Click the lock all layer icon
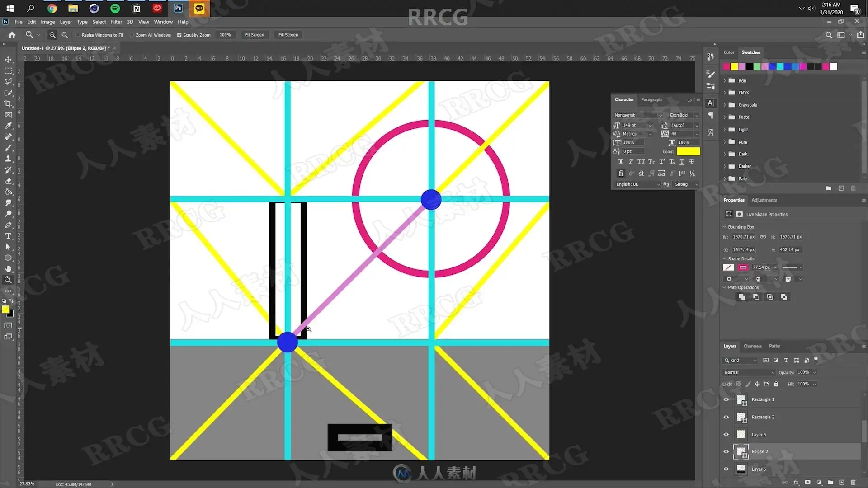Screen dimensions: 868x488 tap(776, 384)
